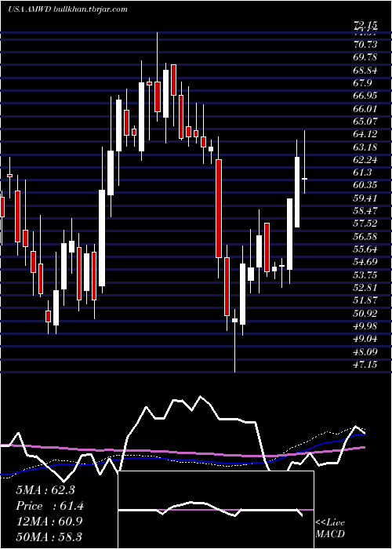Click the 12MA : 60.9 value

coord(49,522)
